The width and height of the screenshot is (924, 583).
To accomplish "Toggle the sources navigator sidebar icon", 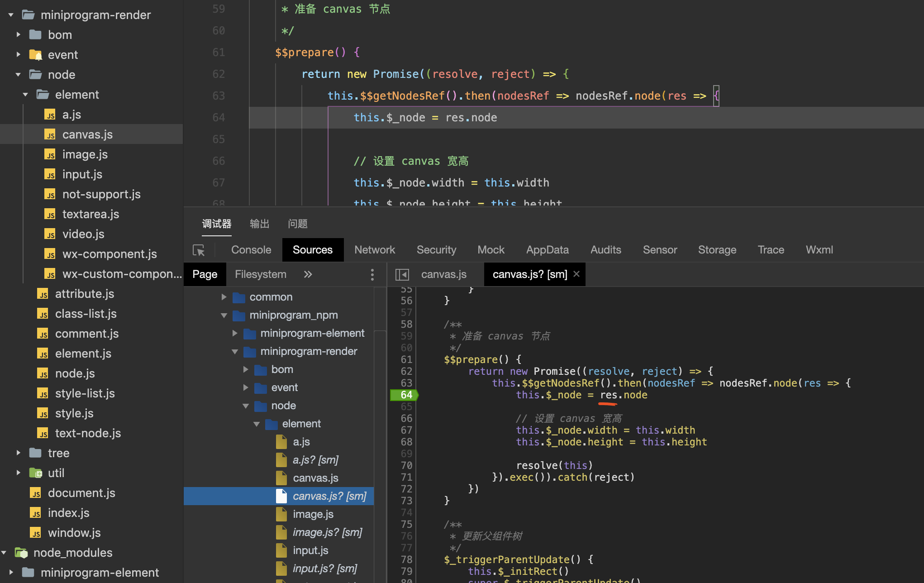I will pyautogui.click(x=402, y=275).
